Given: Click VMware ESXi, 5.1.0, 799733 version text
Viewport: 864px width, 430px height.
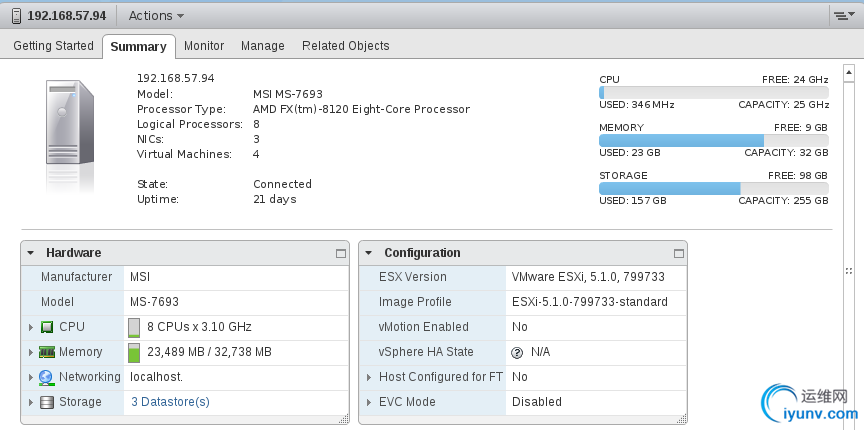Looking at the screenshot, I should 588,277.
